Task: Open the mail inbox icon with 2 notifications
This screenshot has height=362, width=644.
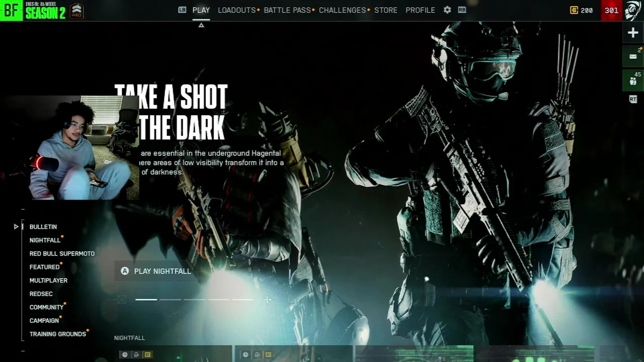Action: pyautogui.click(x=633, y=56)
